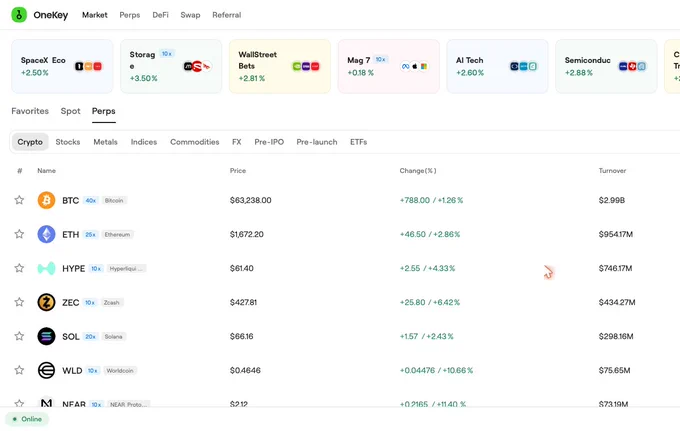Mark WLD as favorite with star
Image resolution: width=680 pixels, height=431 pixels.
point(19,370)
